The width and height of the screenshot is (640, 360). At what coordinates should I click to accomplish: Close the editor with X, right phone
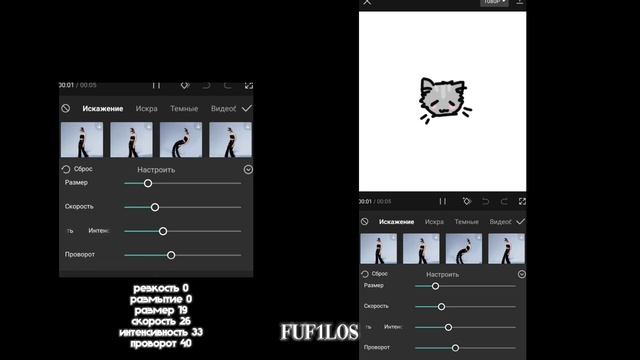point(367,2)
